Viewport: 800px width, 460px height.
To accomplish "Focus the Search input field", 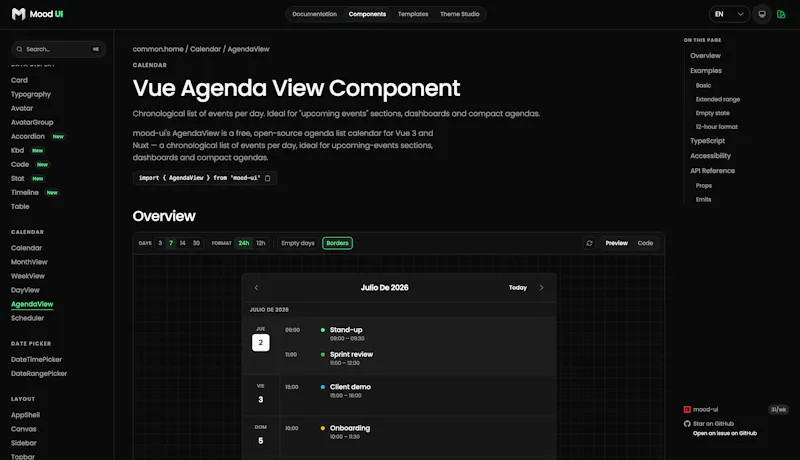I will pos(58,49).
